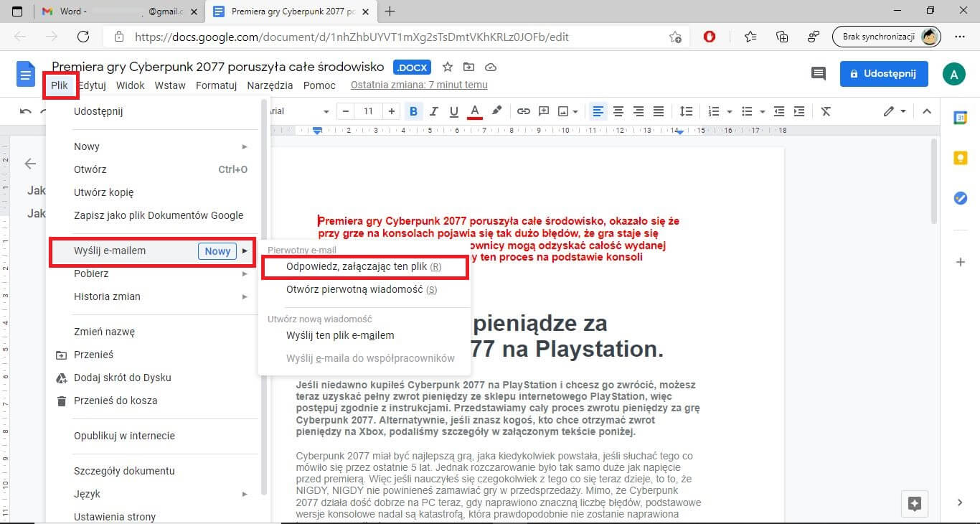Image resolution: width=980 pixels, height=524 pixels.
Task: Click the blue Udostępnij button
Action: [884, 74]
